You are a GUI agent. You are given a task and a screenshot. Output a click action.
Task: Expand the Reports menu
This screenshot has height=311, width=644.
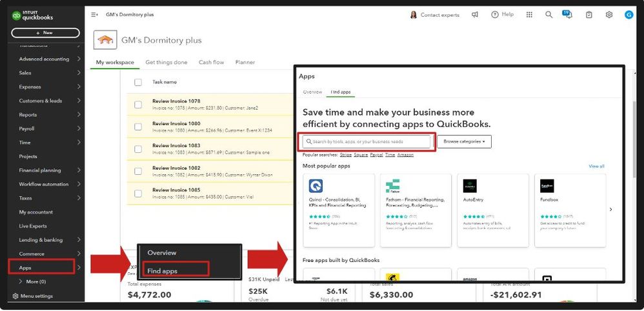[79, 115]
